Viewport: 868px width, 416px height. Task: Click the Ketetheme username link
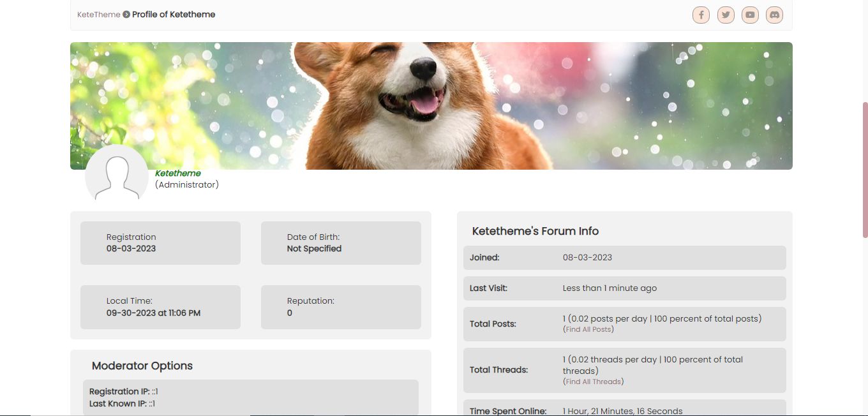[178, 173]
